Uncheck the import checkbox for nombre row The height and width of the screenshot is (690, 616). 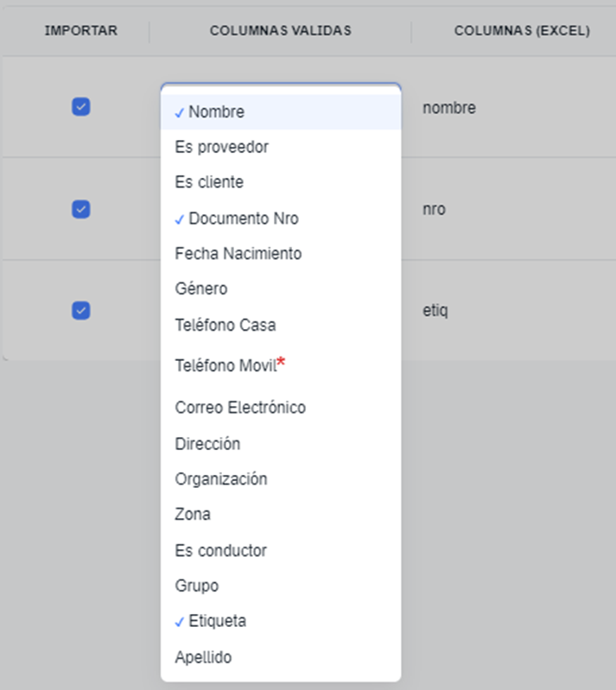81,107
